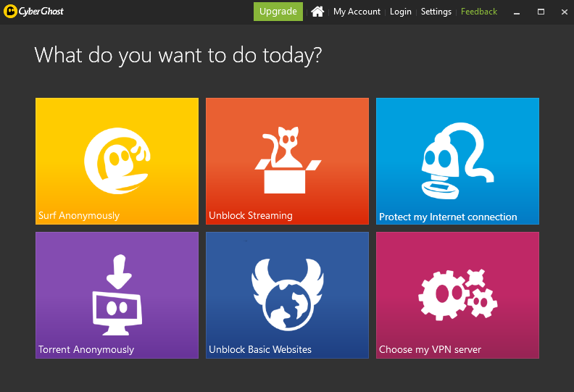
Task: Select Unblock Basic Websites label
Action: click(x=260, y=349)
